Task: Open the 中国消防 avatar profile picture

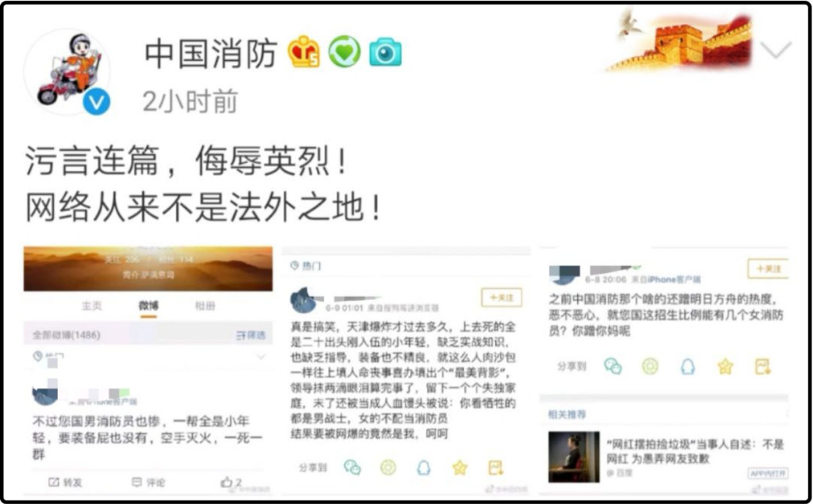Action: pyautogui.click(x=69, y=71)
